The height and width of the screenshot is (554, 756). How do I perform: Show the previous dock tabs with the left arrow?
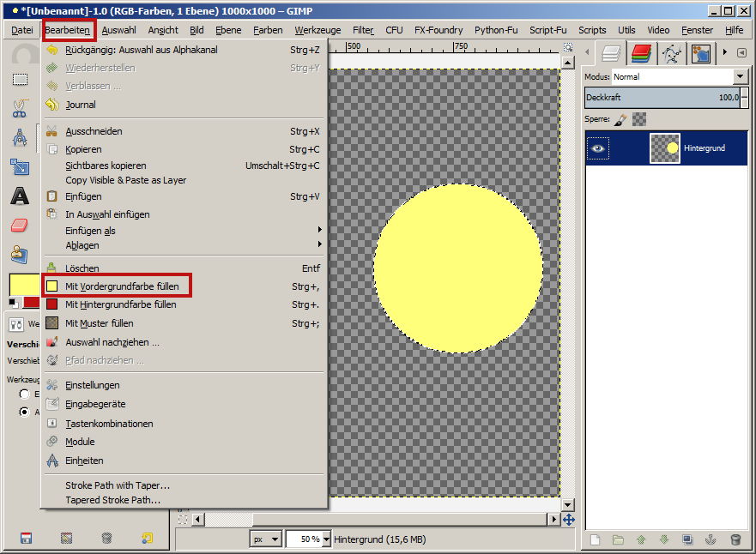[587, 52]
